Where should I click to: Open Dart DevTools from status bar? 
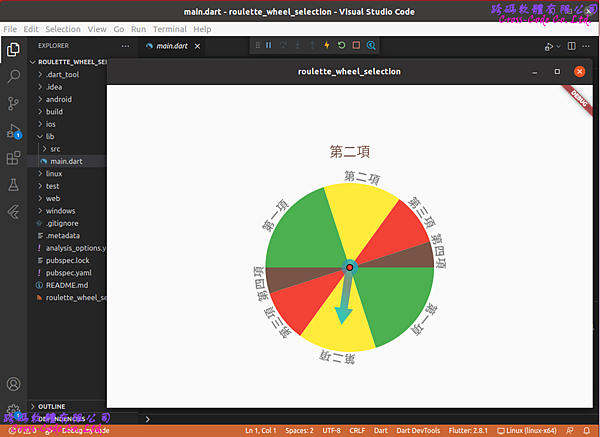(x=418, y=431)
